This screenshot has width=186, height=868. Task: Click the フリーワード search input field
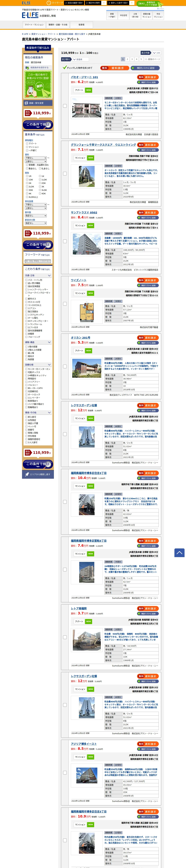point(38,261)
